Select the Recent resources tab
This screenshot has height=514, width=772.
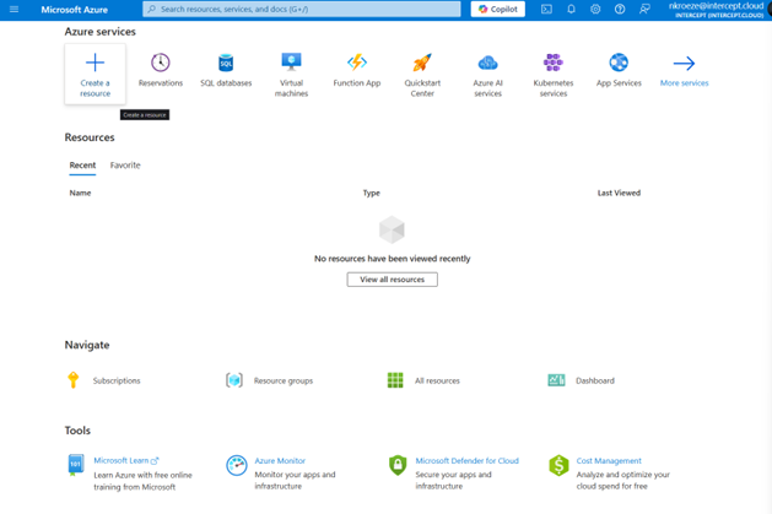pos(83,165)
